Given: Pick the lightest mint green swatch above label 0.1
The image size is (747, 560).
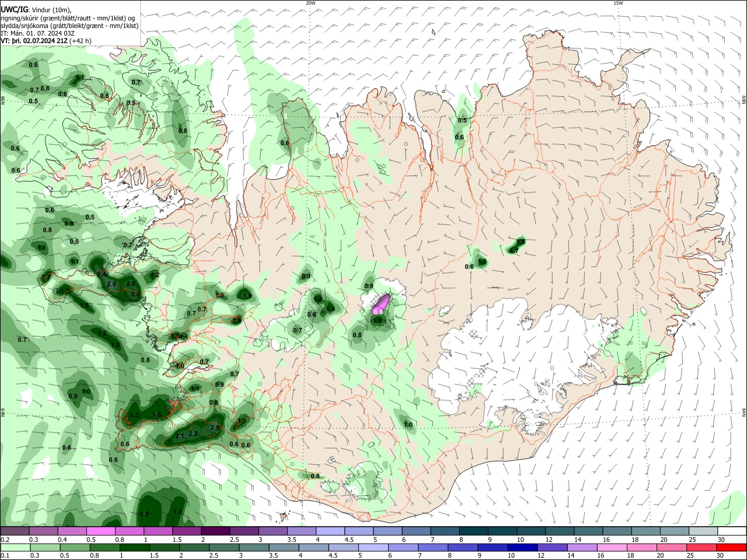Looking at the screenshot, I should tap(15, 547).
